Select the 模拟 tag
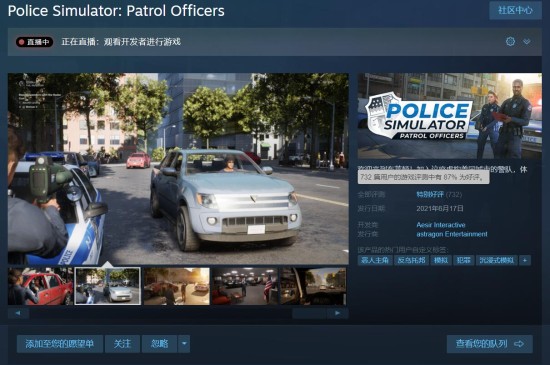This screenshot has height=365, width=550. click(441, 260)
